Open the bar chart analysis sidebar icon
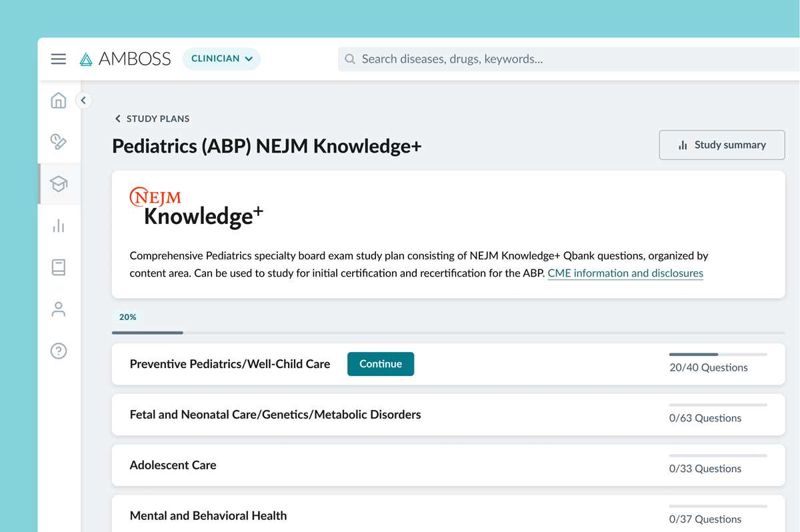Image resolution: width=800 pixels, height=532 pixels. pyautogui.click(x=59, y=225)
